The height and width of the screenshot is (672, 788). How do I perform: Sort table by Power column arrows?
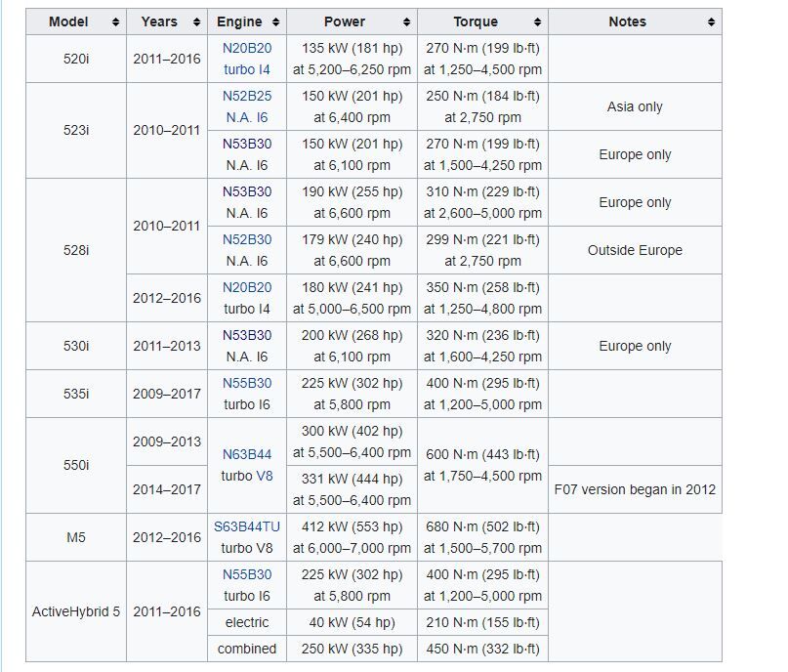406,22
